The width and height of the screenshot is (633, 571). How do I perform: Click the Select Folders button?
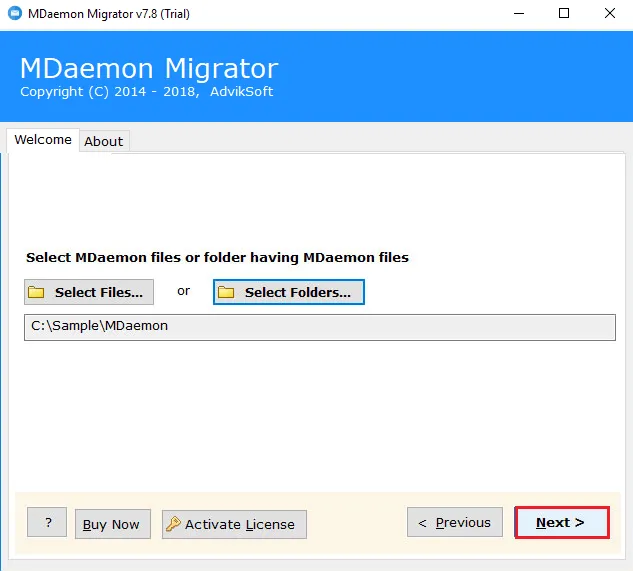point(289,292)
